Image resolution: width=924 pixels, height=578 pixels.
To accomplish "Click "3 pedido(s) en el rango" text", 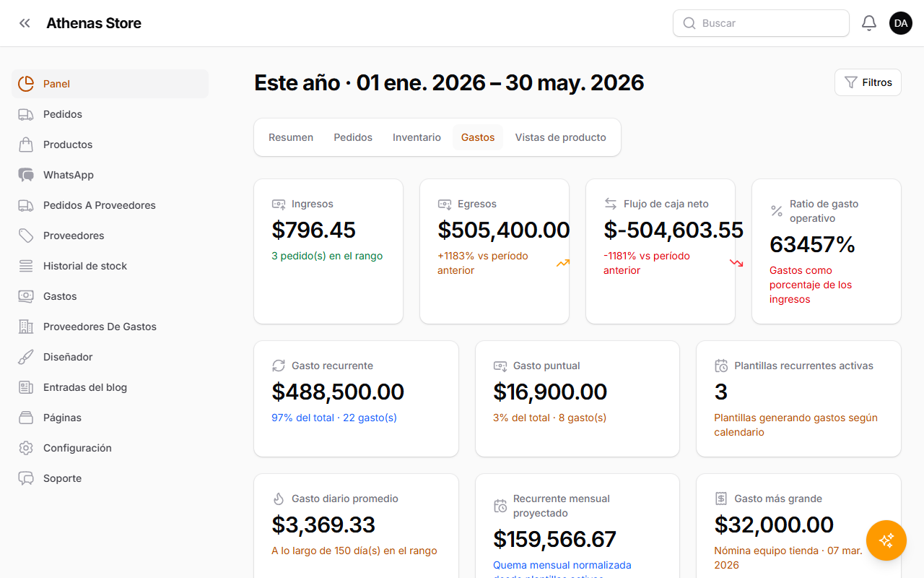I will [327, 256].
